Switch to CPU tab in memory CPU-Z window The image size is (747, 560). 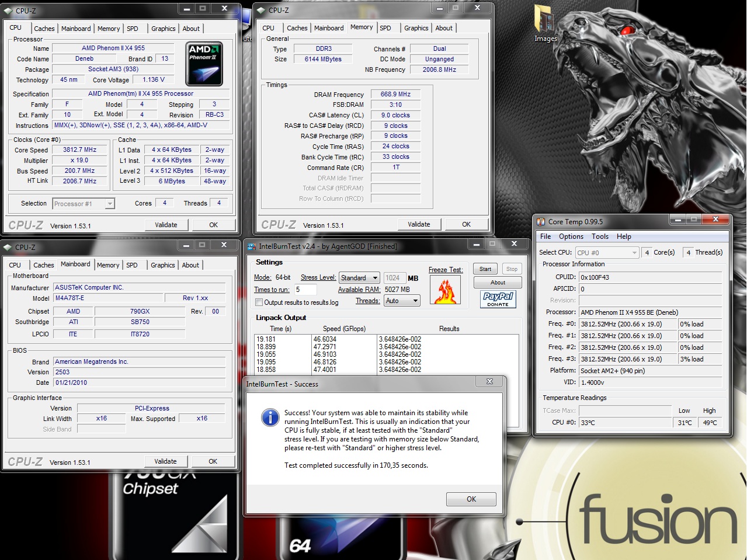tap(269, 28)
